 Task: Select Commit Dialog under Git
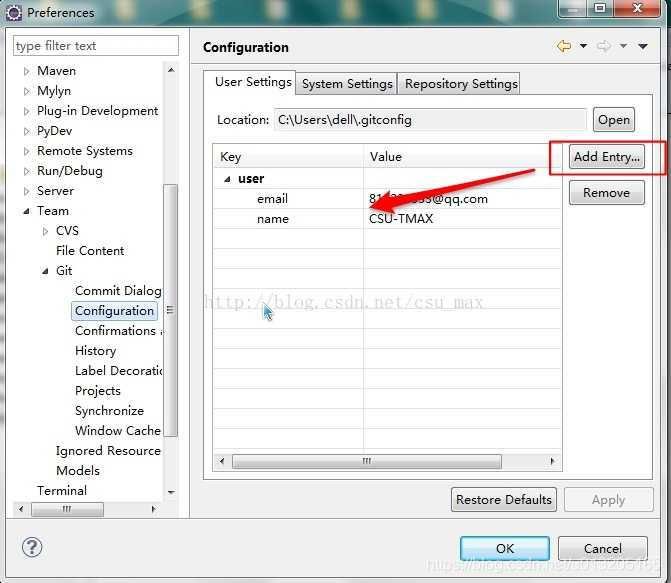click(118, 291)
